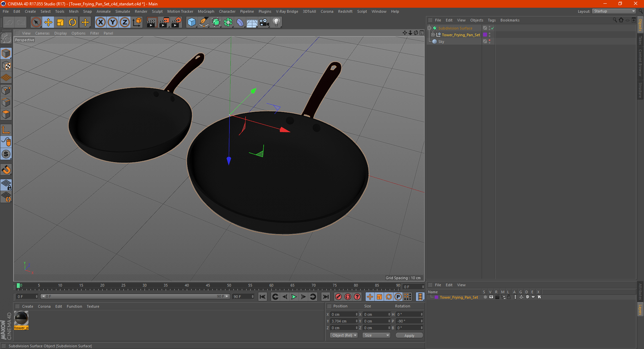This screenshot has height=349, width=644.
Task: Click Subdivision Surface enable checkmark
Action: 493,28
